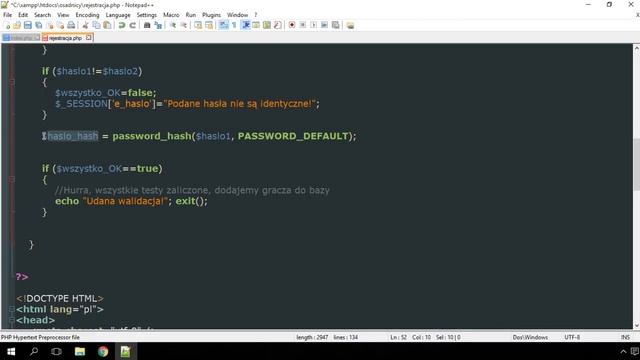Toggle the Show All Characters button
The width and height of the screenshot is (640, 360).
tap(234, 25)
